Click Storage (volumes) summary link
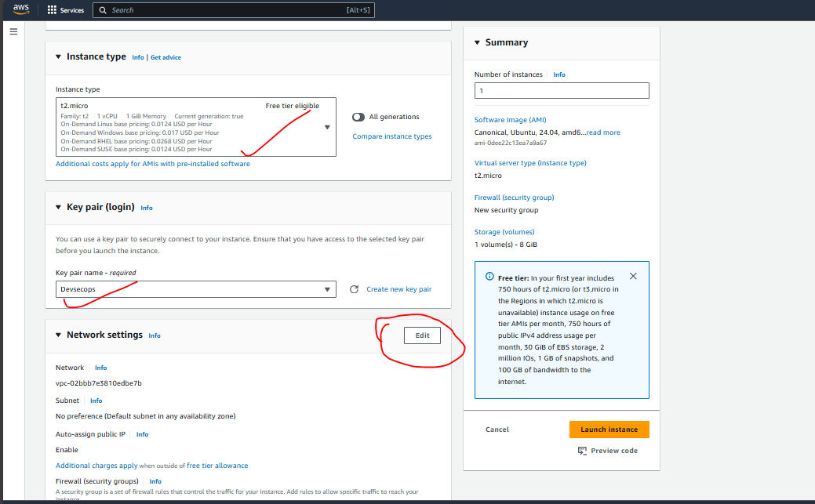Screen dimensions: 815x504 504,232
